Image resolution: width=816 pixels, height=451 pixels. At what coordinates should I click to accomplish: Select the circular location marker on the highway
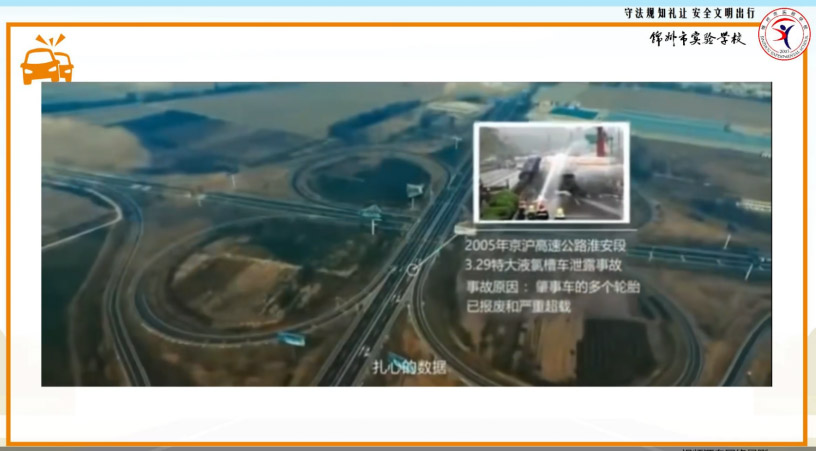pos(412,269)
